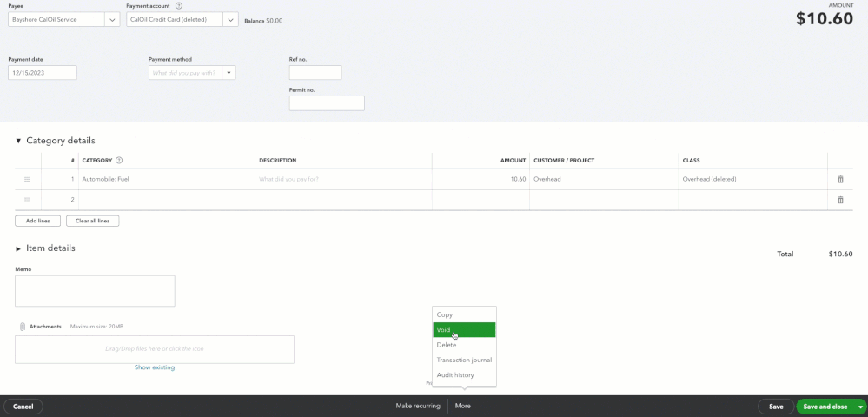
Task: Expand the Item details section
Action: 18,248
